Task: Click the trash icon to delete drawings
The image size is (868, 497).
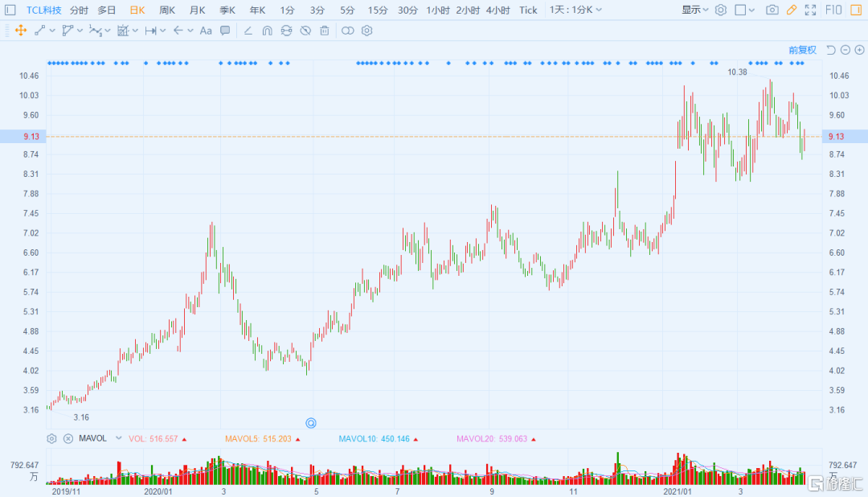Action: click(x=324, y=31)
